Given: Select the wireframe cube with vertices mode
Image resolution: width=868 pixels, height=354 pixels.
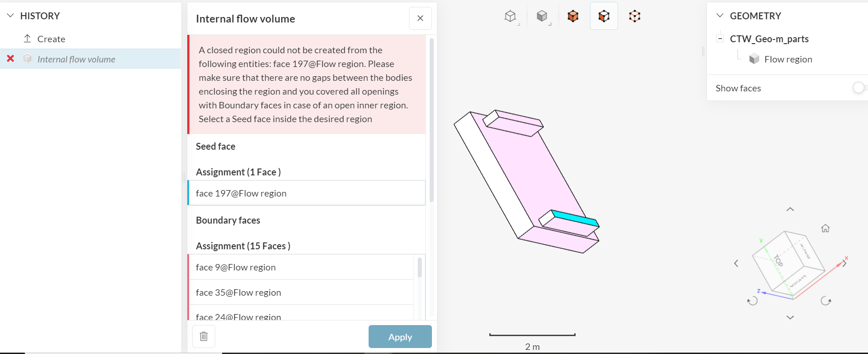Looking at the screenshot, I should 634,15.
